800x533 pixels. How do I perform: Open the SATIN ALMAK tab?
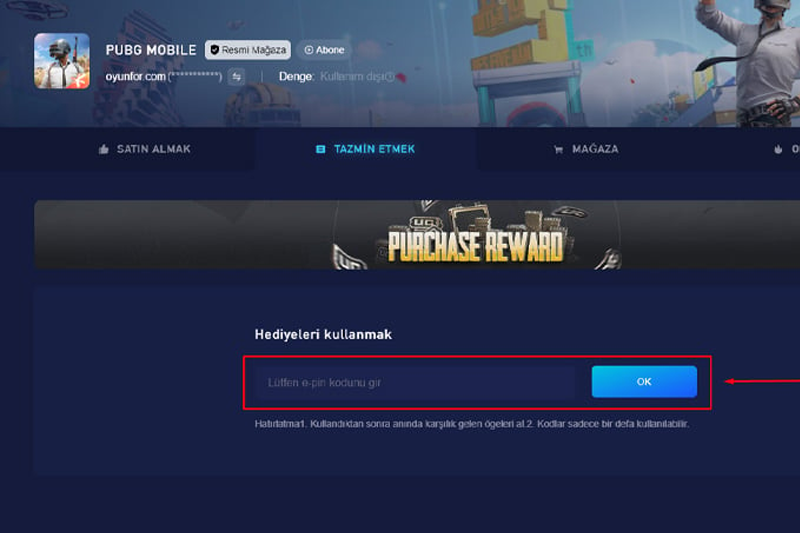pos(128,149)
